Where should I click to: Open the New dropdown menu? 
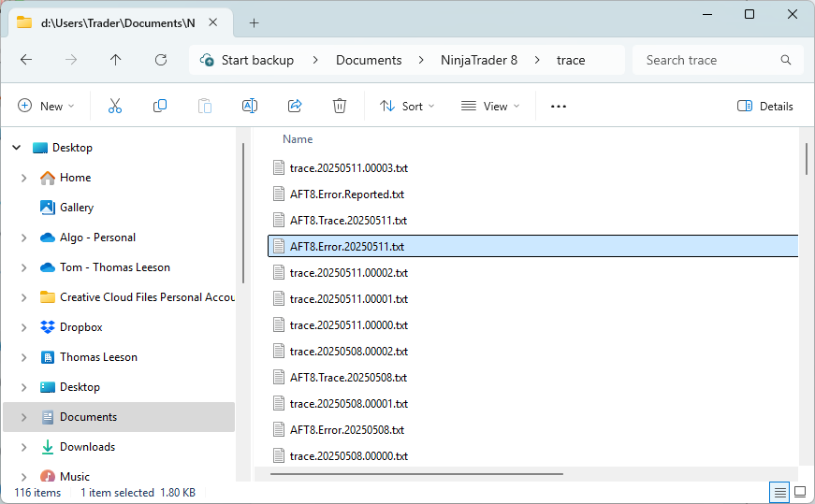click(x=46, y=106)
